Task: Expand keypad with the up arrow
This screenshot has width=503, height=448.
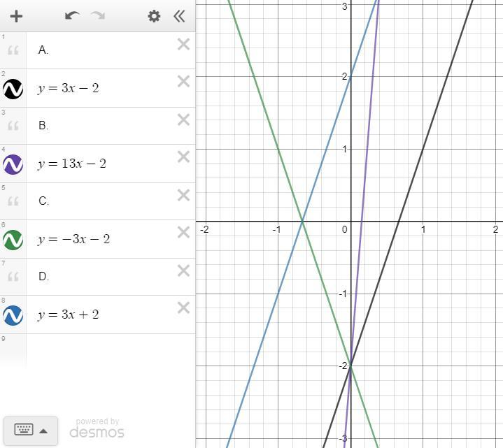Action: 43,431
